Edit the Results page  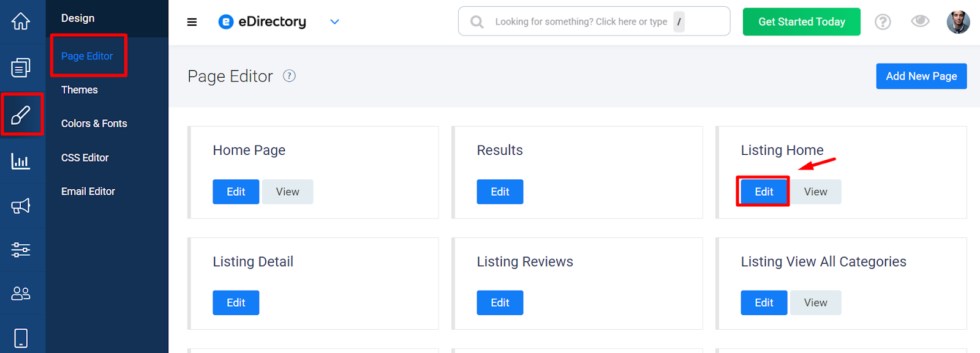click(x=500, y=191)
